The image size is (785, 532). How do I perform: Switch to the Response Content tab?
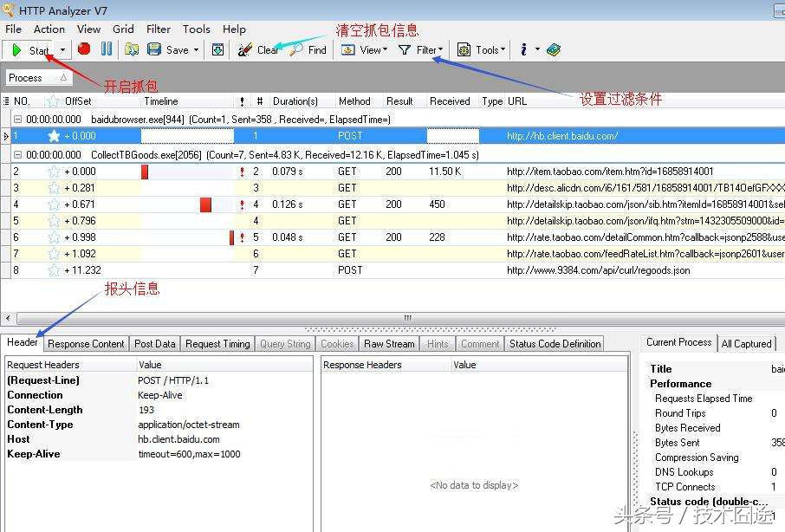86,344
